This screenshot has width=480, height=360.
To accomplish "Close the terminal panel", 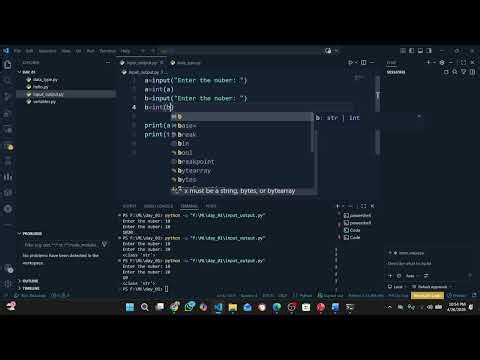I will point(373,206).
